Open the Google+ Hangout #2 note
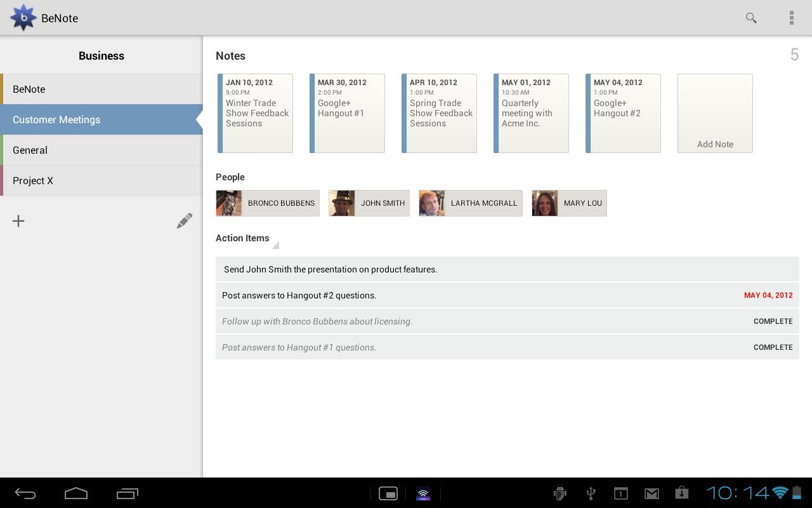 coord(623,113)
